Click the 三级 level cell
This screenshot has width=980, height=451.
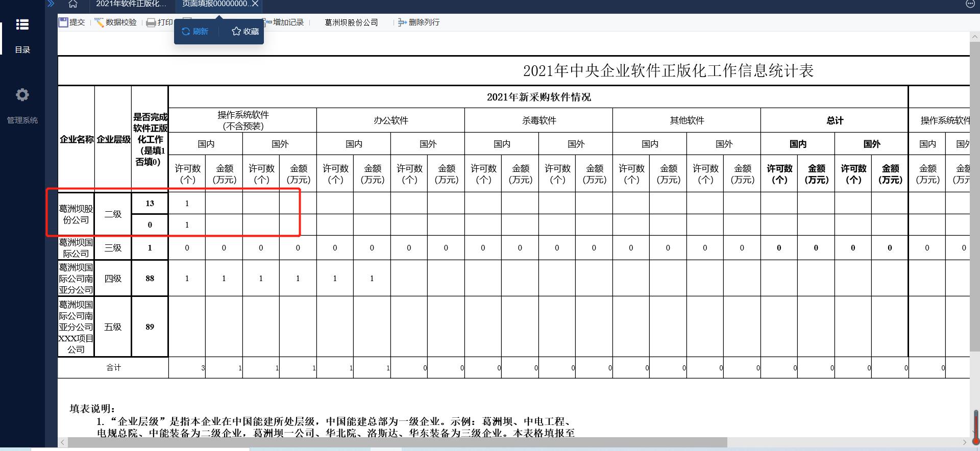[113, 248]
